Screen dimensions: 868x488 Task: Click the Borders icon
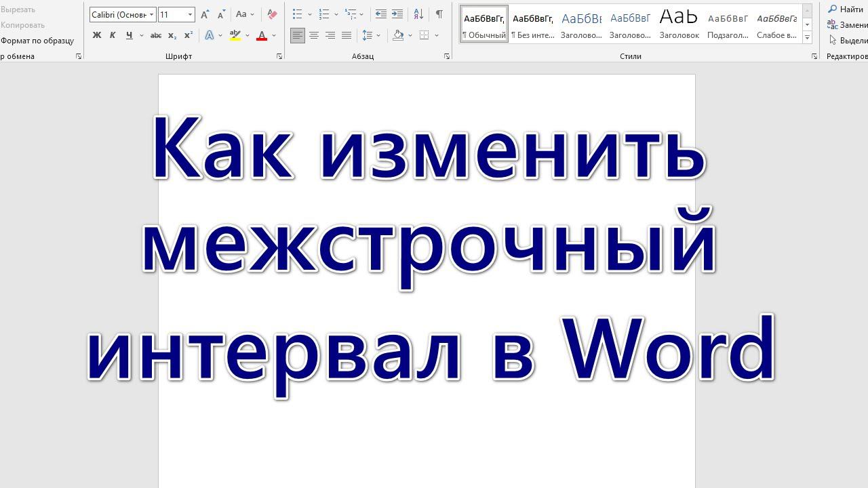tap(425, 35)
